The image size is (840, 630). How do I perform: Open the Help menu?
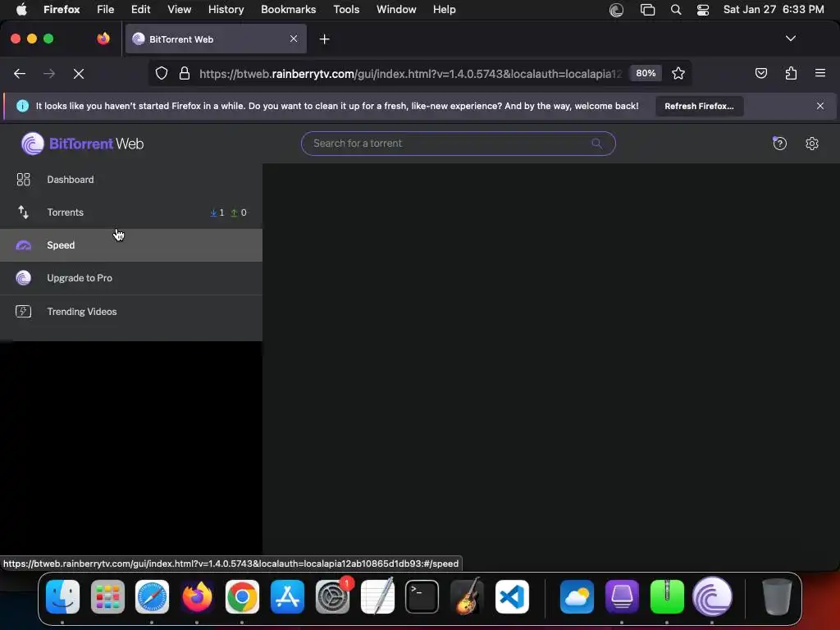pos(444,10)
